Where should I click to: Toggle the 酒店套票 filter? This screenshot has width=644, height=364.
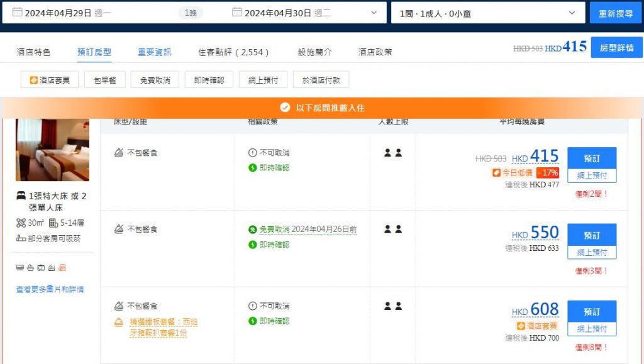50,80
